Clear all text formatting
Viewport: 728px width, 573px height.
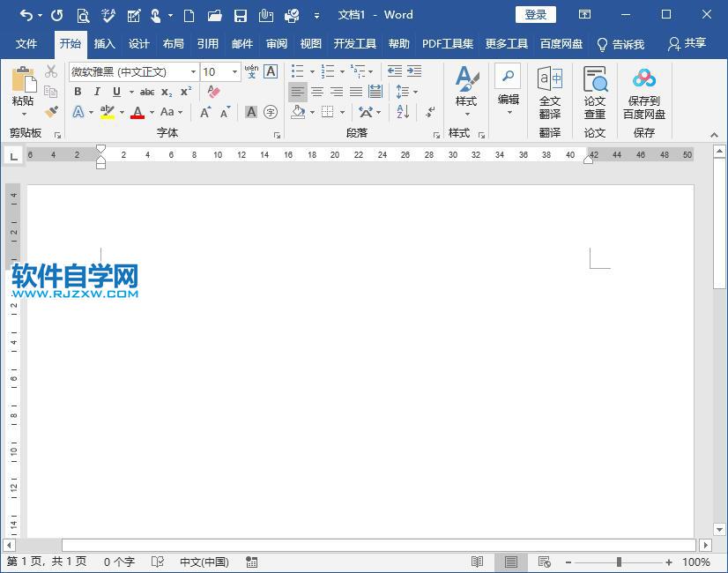point(212,92)
